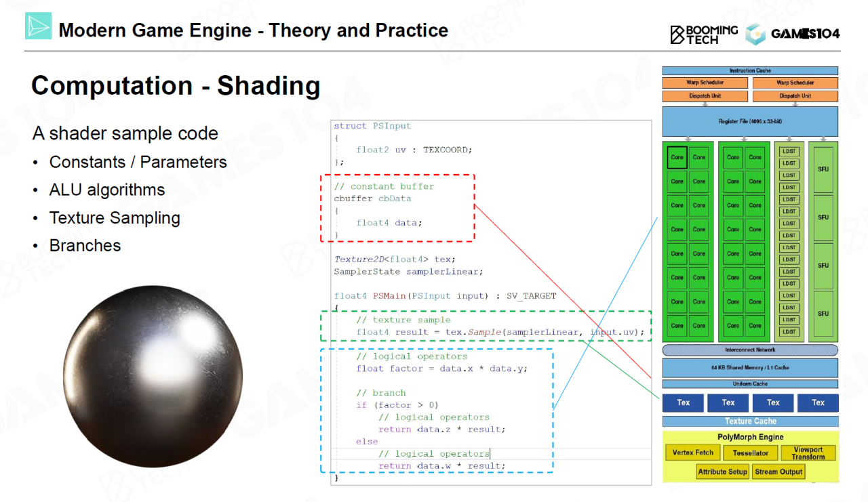Select the black-outlined Core block

677,157
